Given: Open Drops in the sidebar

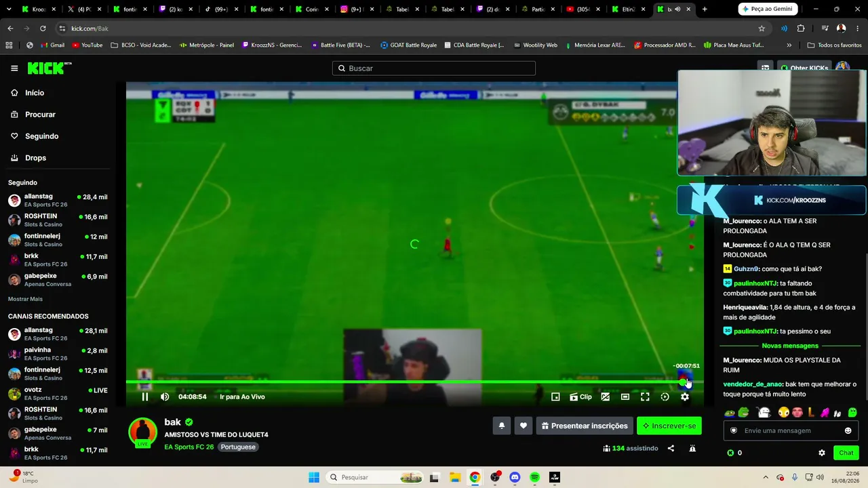Looking at the screenshot, I should [x=29, y=158].
